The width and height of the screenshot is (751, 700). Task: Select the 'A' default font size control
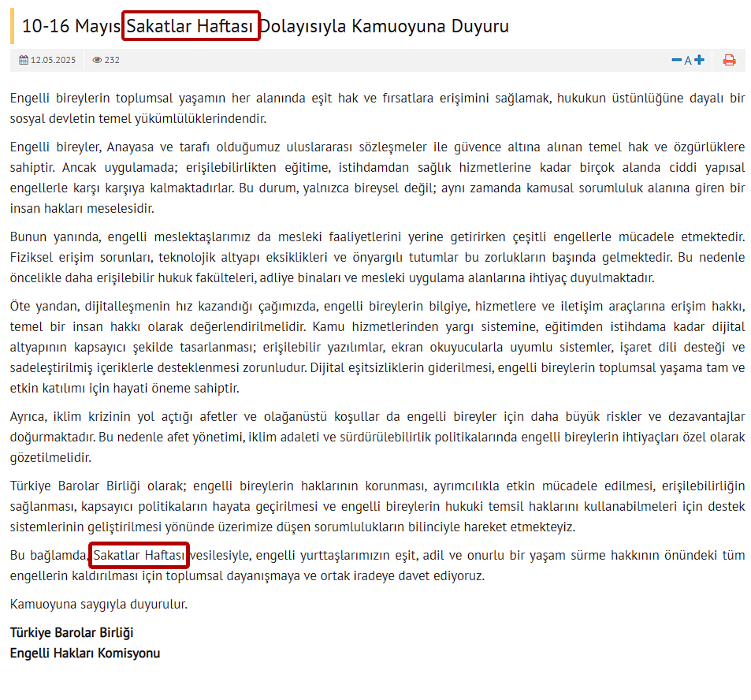coord(688,59)
